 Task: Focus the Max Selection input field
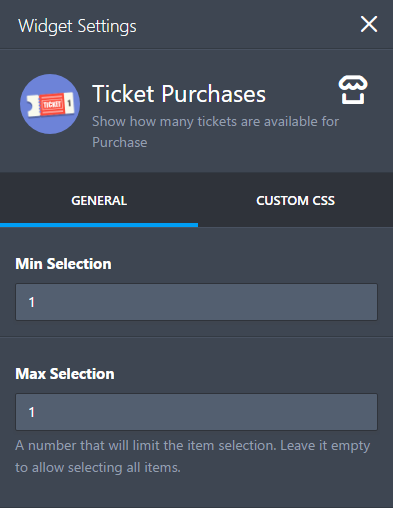pyautogui.click(x=196, y=412)
